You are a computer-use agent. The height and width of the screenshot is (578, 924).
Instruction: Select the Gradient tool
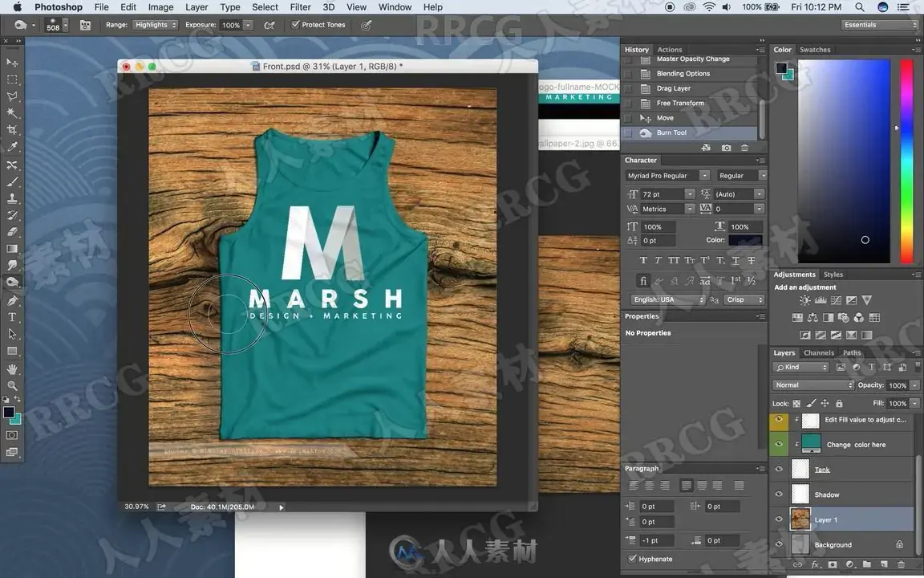[12, 249]
